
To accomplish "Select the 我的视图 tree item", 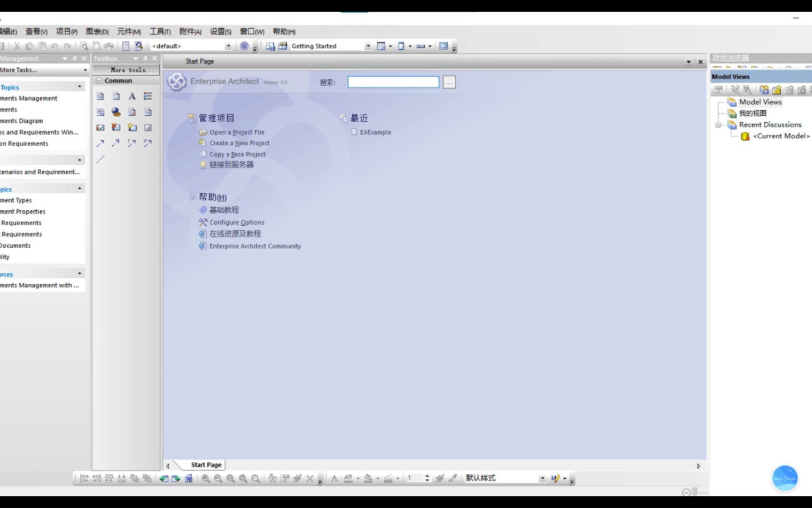I will tap(753, 113).
